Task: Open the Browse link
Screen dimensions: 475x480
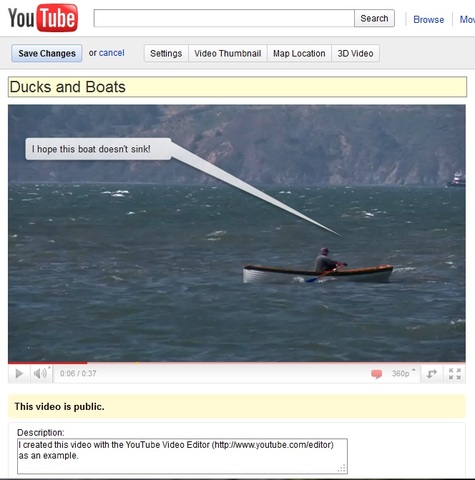Action: pyautogui.click(x=429, y=20)
